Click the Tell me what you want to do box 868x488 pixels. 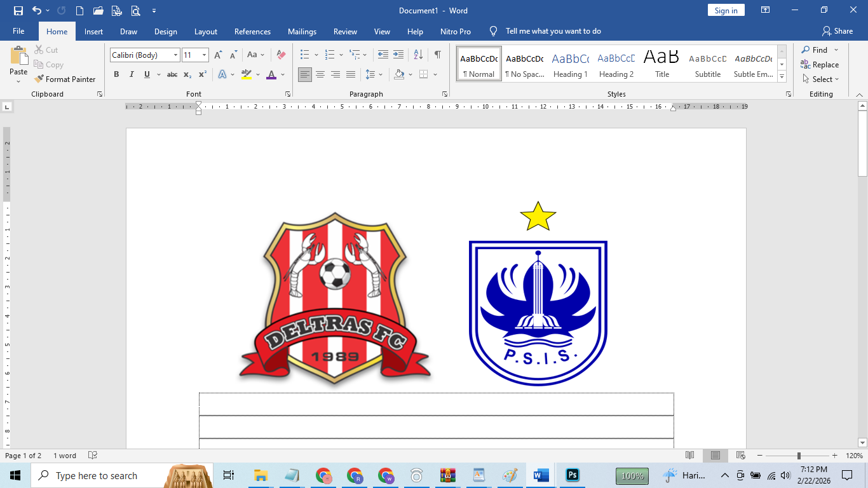(553, 31)
